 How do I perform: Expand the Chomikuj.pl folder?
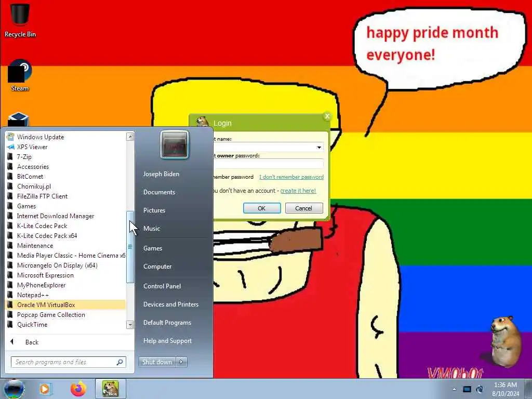[x=66, y=187]
